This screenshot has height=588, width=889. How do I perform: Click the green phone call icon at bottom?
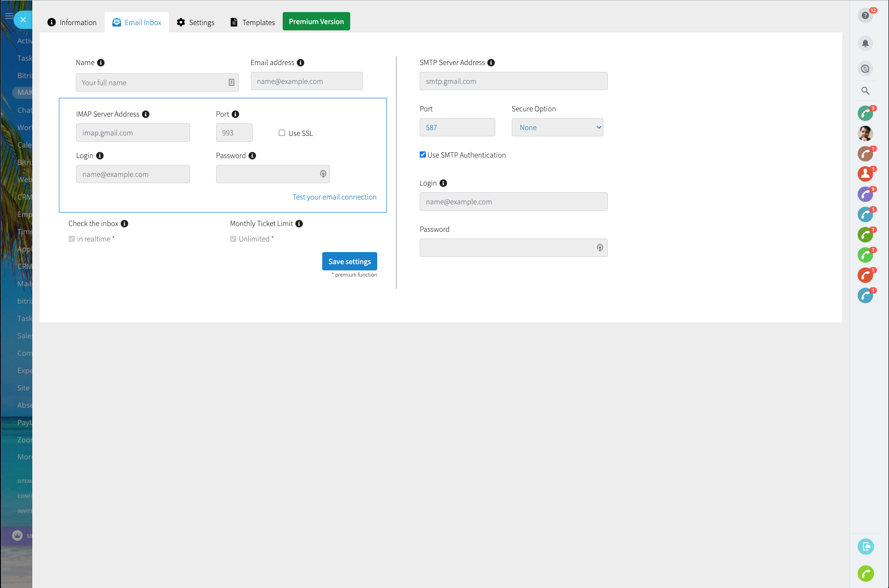point(865,574)
